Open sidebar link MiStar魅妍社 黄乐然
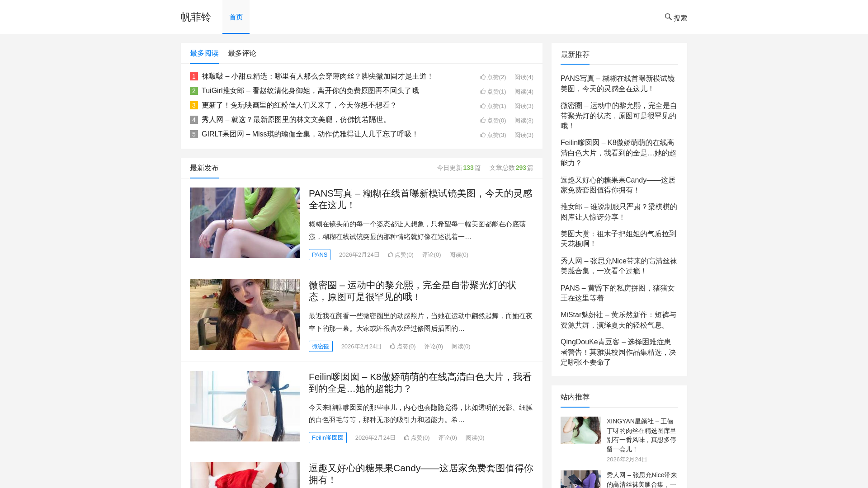 click(x=618, y=320)
